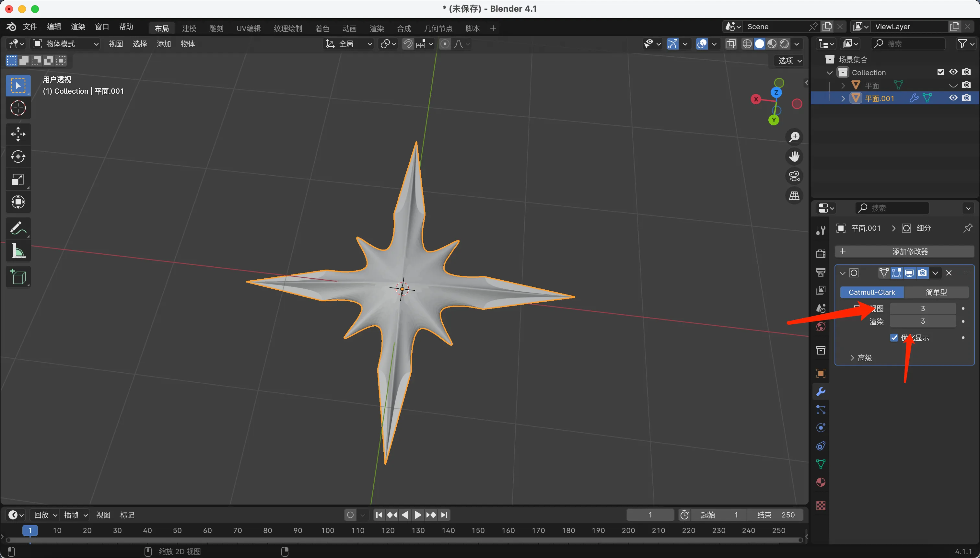Open the 物体模式 mode dropdown
Image resolution: width=980 pixels, height=558 pixels.
65,44
